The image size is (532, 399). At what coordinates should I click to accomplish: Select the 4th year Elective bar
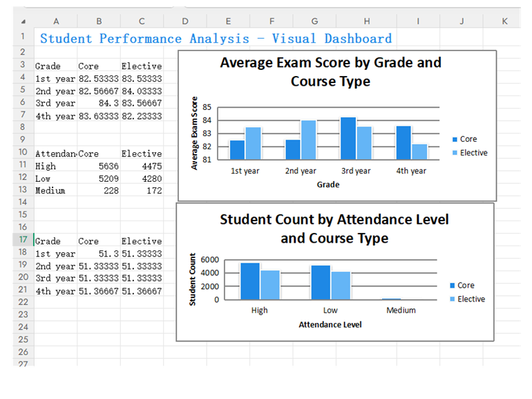coord(419,152)
